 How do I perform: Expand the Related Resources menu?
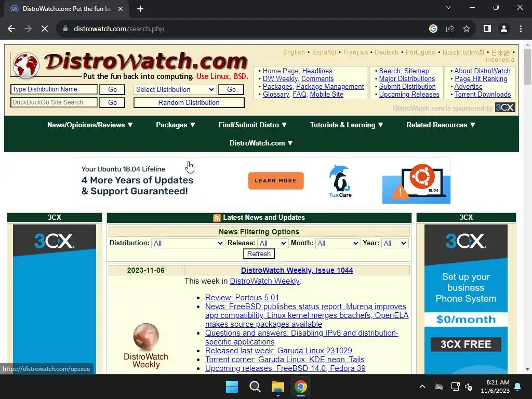tap(441, 125)
